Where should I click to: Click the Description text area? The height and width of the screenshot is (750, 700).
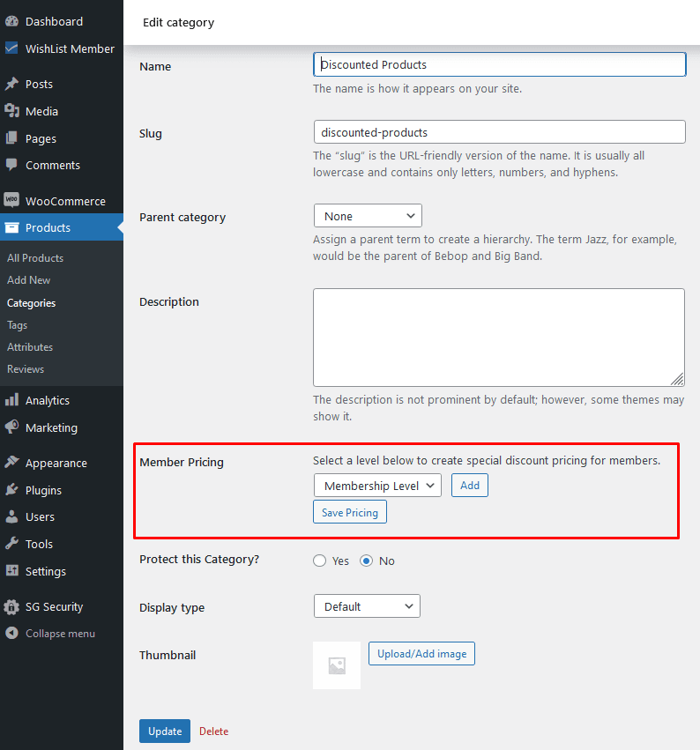click(x=499, y=337)
